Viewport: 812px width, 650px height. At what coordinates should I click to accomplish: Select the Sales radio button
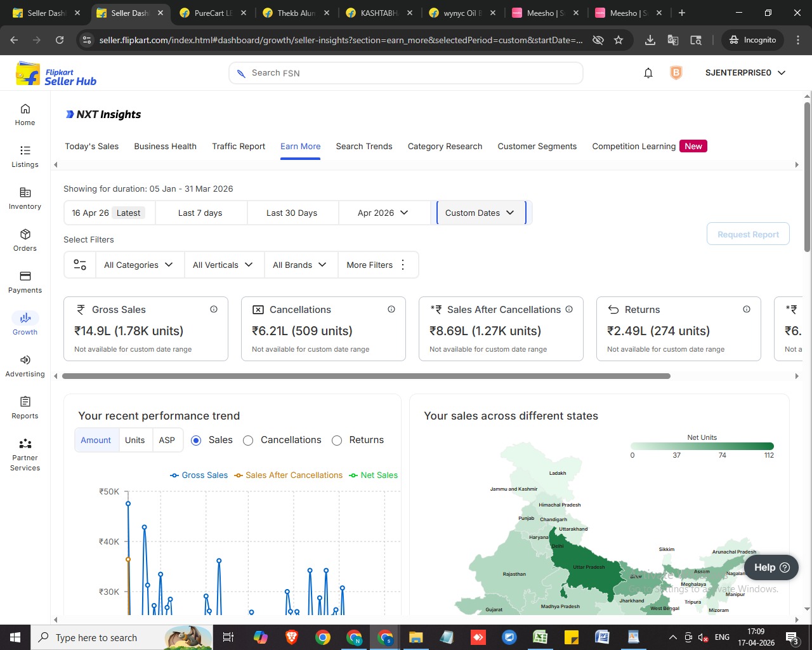tap(196, 441)
